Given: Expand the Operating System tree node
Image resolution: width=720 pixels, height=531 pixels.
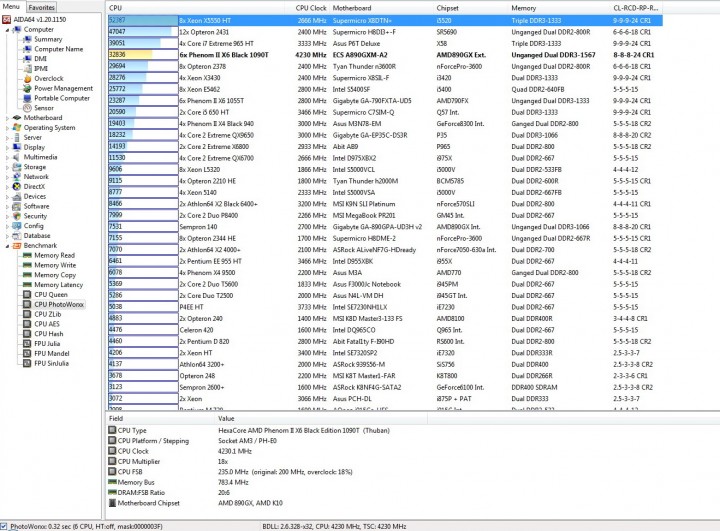Looking at the screenshot, I should (x=7, y=128).
